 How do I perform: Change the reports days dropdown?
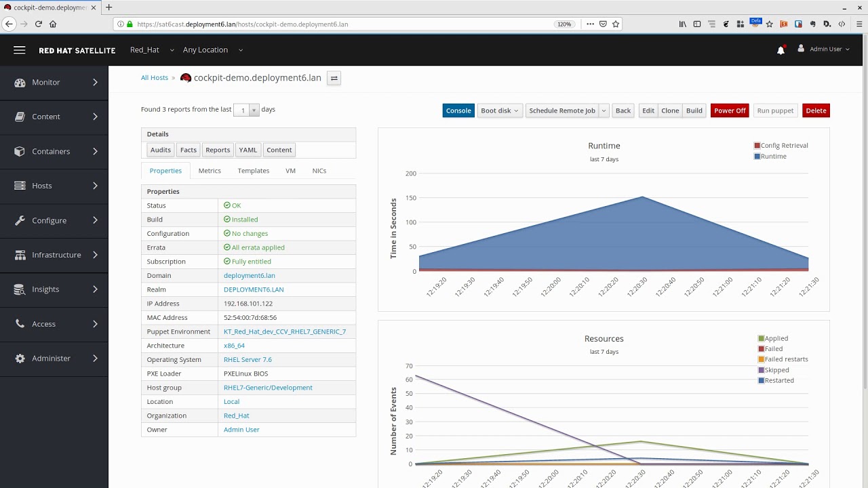coord(246,110)
